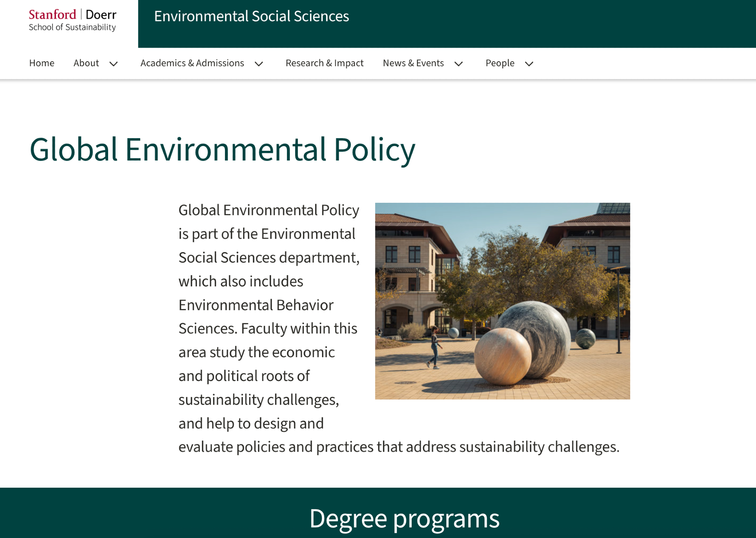The image size is (756, 538).
Task: Click the News & Events link
Action: coord(413,63)
